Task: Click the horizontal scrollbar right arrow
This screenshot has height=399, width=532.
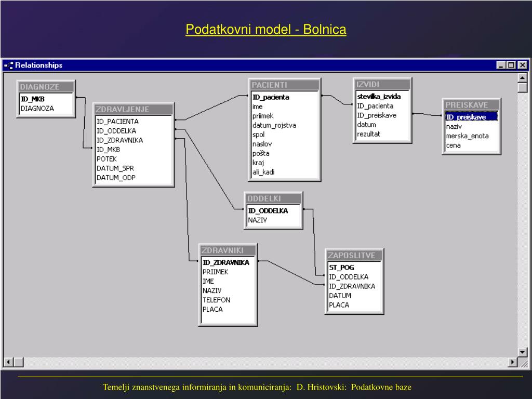Action: [512, 362]
